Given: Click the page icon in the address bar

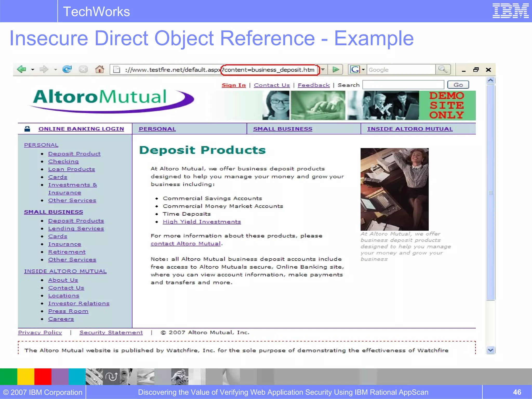Looking at the screenshot, I should coord(117,70).
